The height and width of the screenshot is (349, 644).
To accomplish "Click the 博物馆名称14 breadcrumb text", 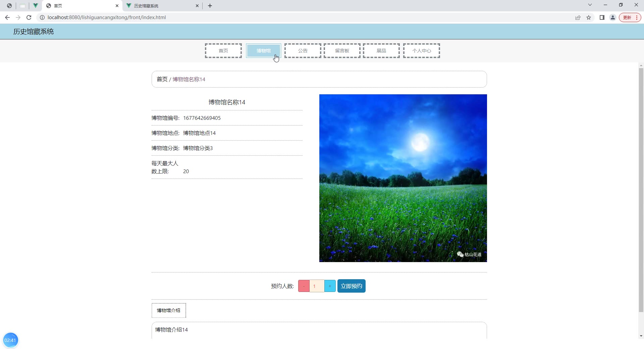I will (189, 79).
